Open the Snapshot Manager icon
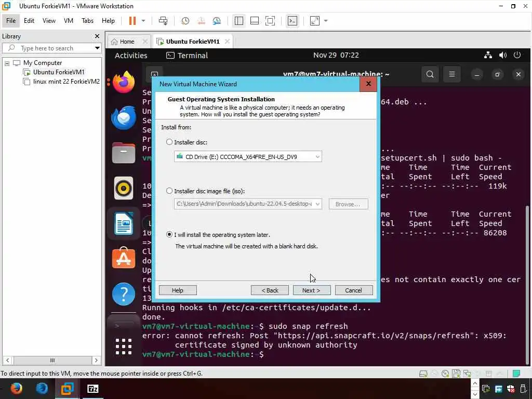Image resolution: width=532 pixels, height=399 pixels. pos(217,21)
